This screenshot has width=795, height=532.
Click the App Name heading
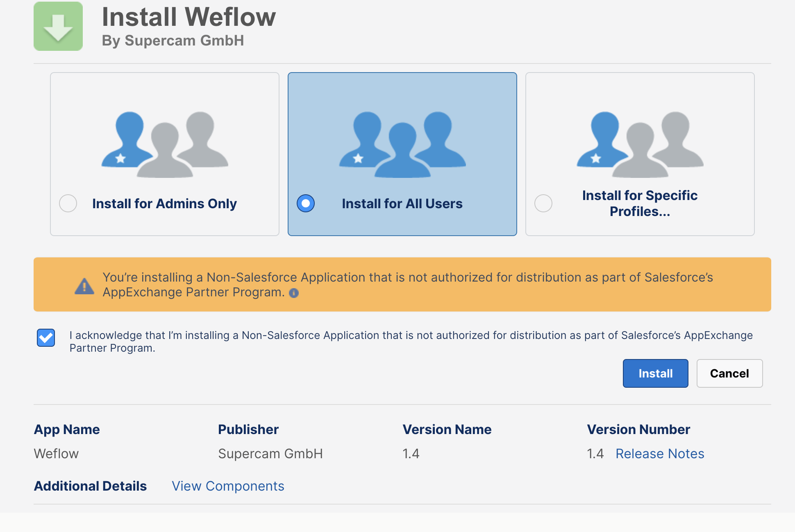pyautogui.click(x=67, y=430)
